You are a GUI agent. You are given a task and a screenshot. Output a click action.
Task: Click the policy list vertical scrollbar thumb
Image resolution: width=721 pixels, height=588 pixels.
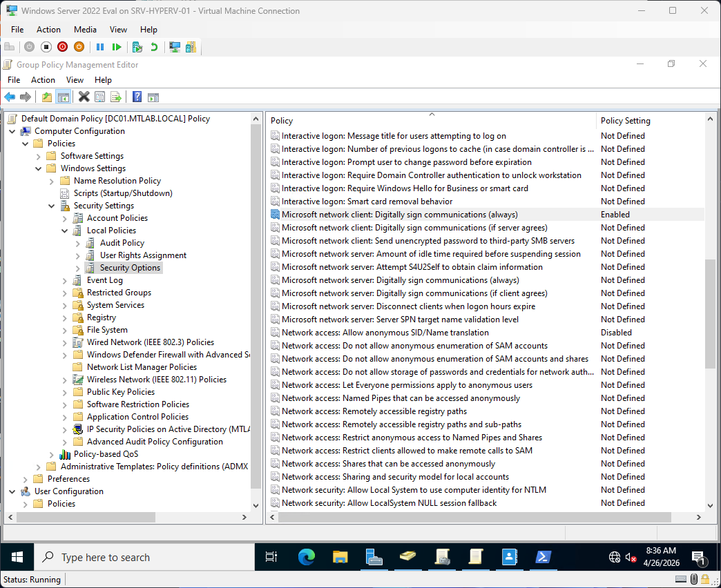[709, 314]
